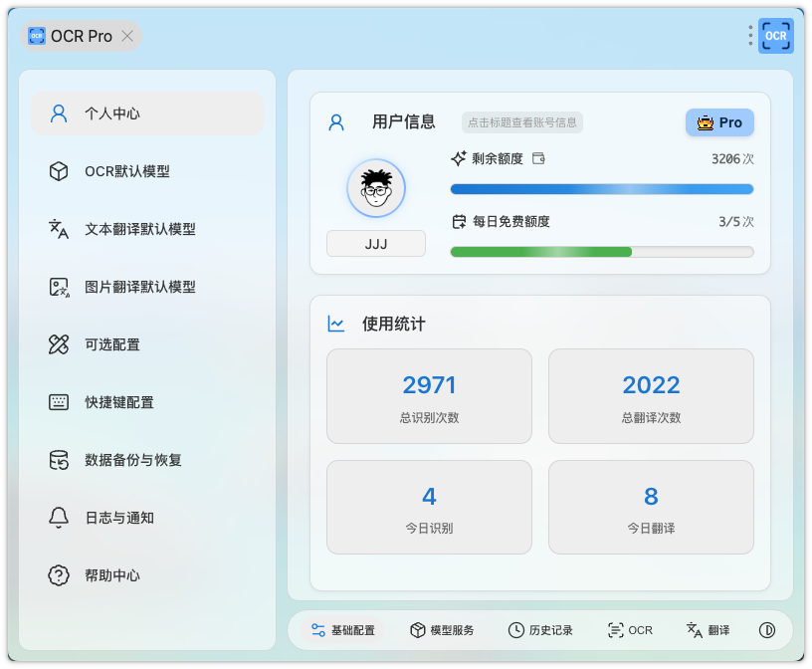Click the tools icon beside 可选配置

tap(59, 344)
